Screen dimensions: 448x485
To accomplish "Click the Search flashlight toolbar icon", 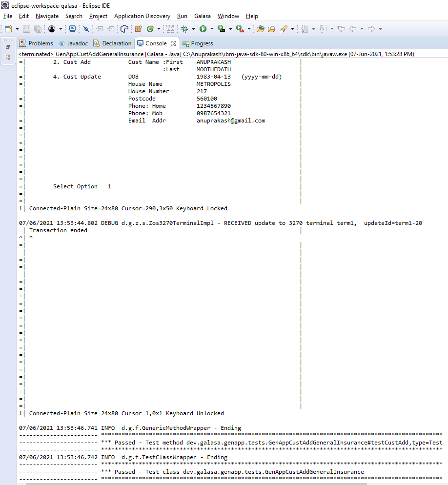I will (x=284, y=29).
